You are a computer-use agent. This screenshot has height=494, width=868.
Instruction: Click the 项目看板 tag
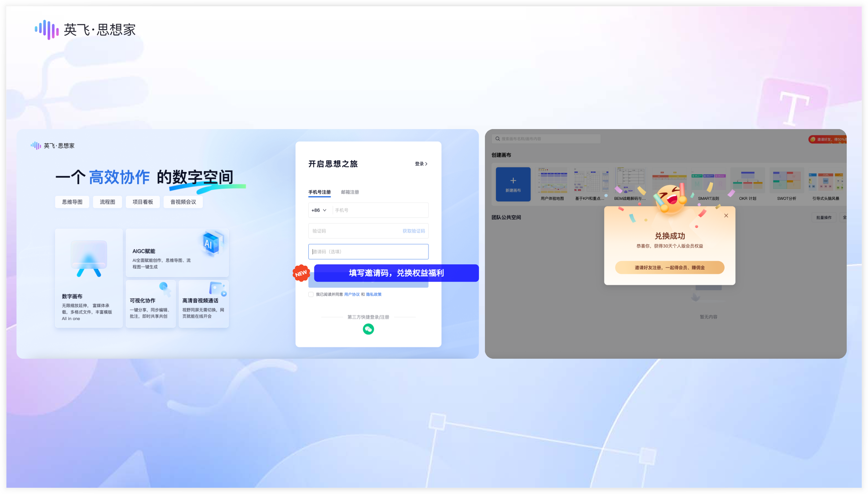[142, 202]
